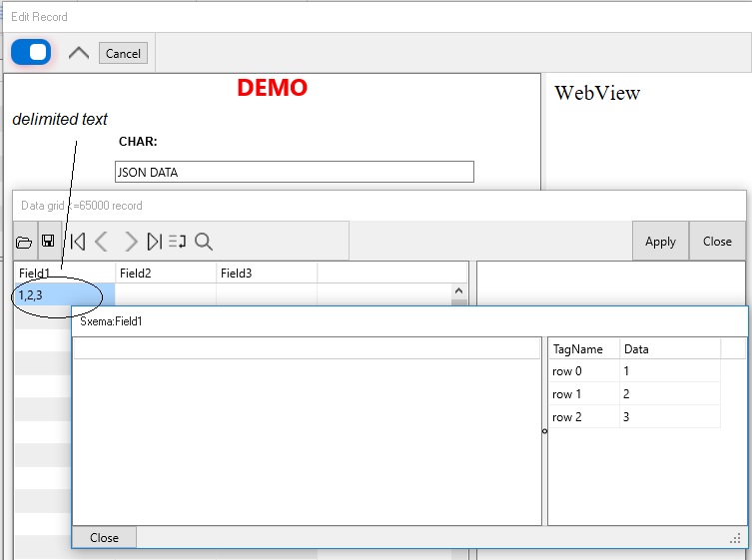Select the cell containing 1,2,3

click(65, 294)
